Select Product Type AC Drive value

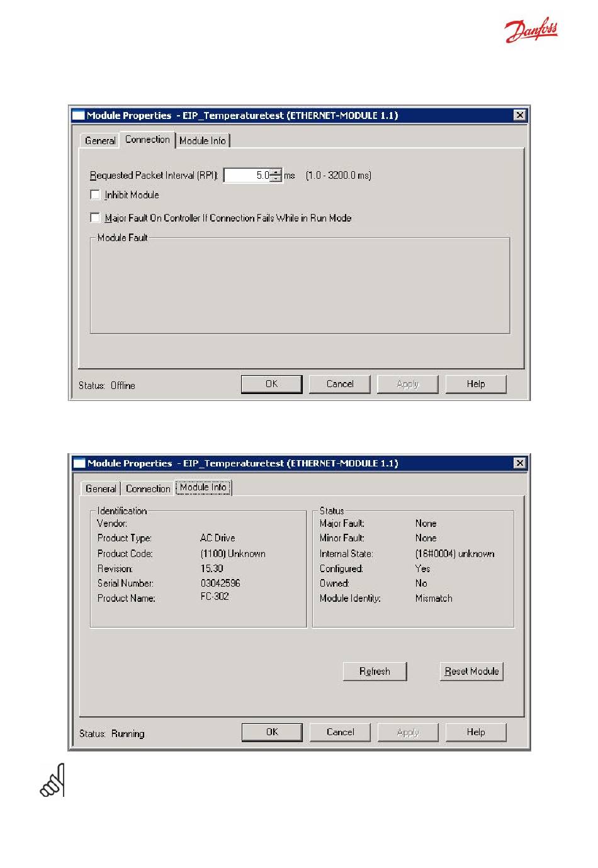point(218,538)
